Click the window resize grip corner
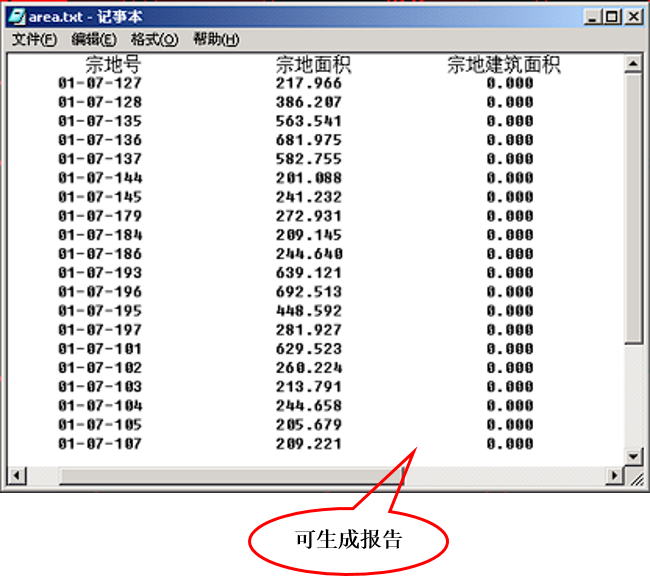This screenshot has width=650, height=577. (x=634, y=478)
